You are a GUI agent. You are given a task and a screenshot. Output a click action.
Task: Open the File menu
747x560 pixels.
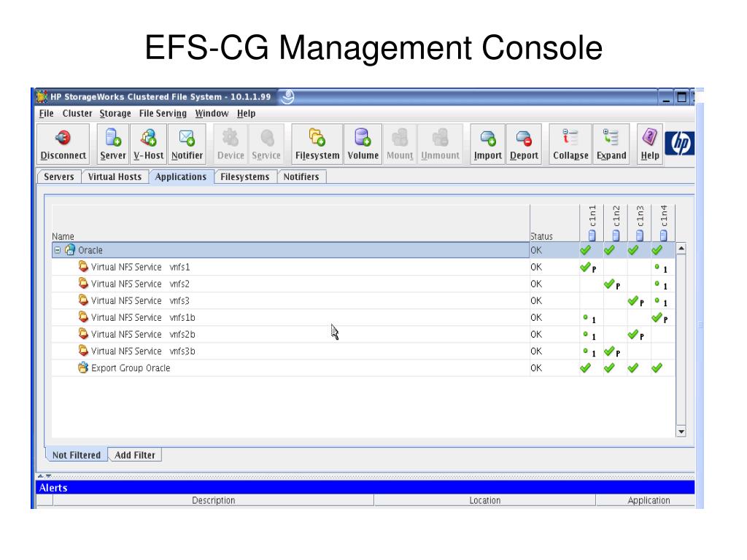[46, 113]
